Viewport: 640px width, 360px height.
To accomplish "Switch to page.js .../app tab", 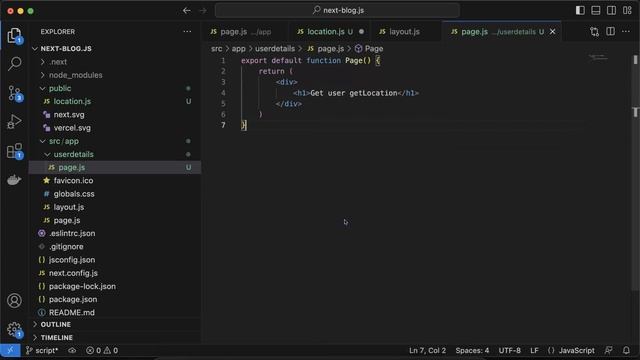I will tap(245, 31).
